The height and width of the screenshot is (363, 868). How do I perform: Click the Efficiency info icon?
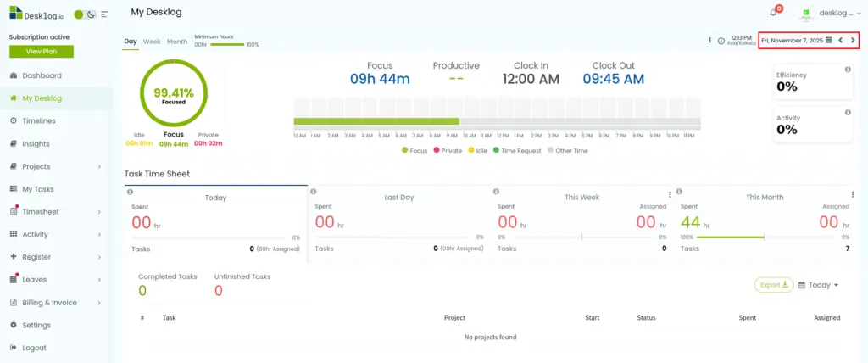[x=848, y=70]
